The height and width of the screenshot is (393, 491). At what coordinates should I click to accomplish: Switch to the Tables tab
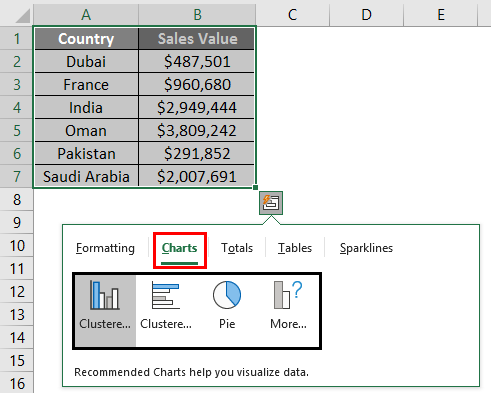295,248
